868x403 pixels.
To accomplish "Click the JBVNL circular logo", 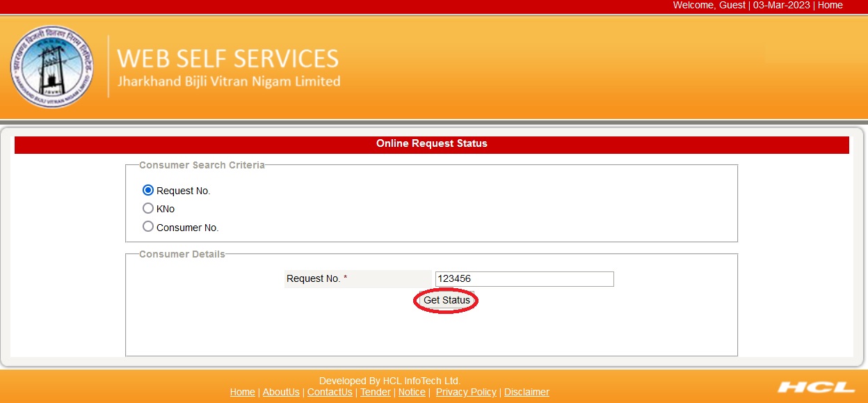I will (x=51, y=67).
